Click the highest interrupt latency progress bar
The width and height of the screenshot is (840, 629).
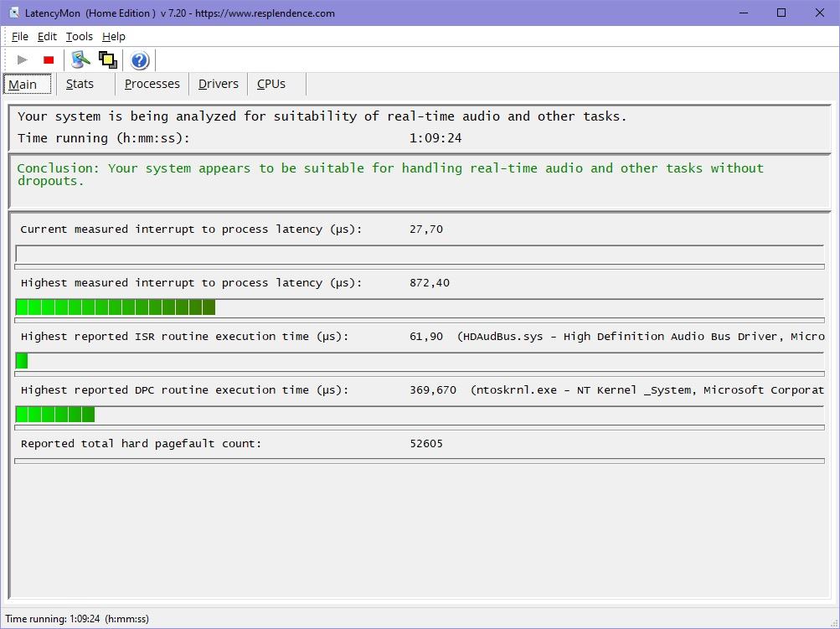coord(420,307)
